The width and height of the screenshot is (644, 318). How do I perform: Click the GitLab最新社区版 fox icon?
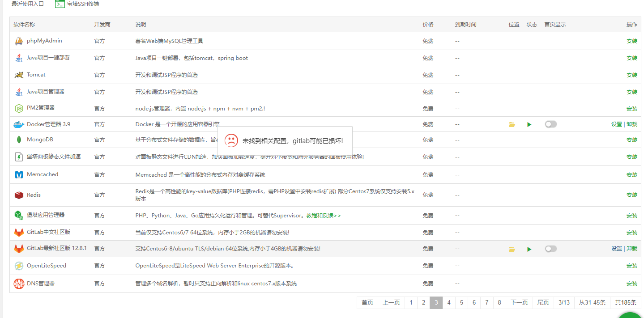19,249
